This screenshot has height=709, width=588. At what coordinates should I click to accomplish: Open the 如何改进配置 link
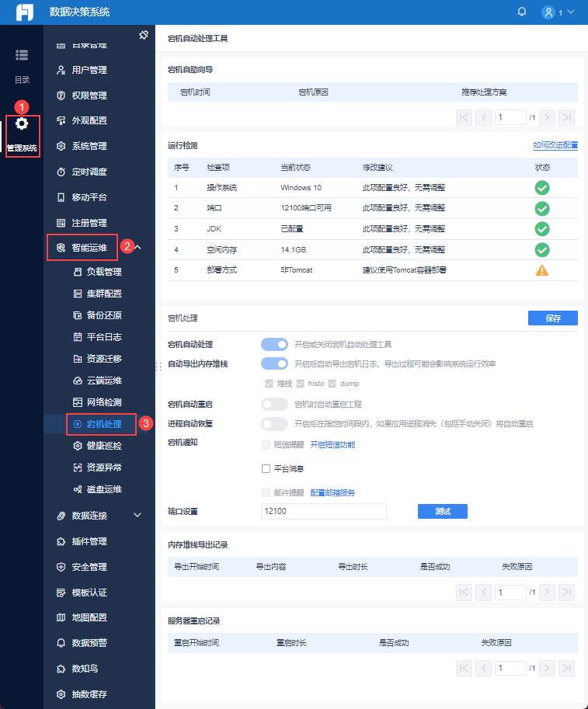click(x=555, y=145)
